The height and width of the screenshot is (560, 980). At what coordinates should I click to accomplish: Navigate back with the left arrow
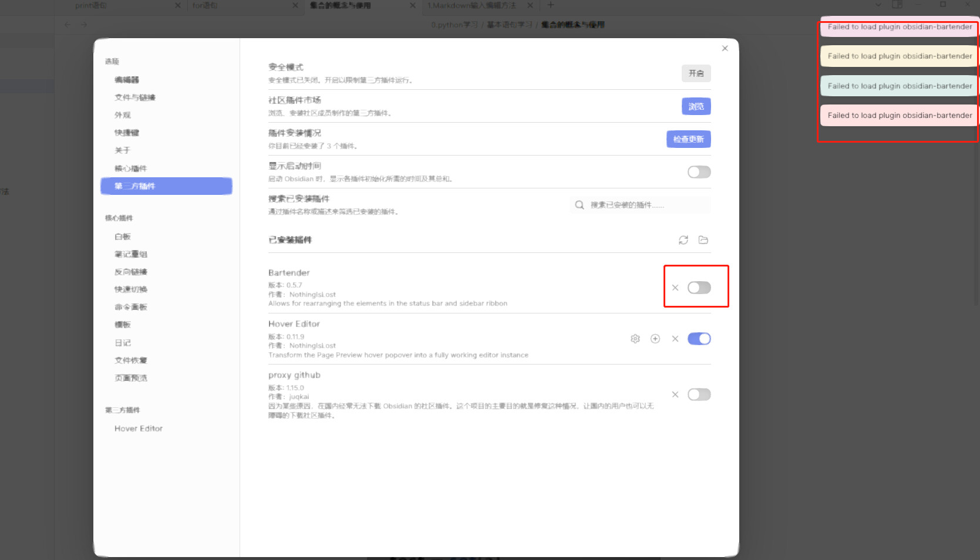click(67, 25)
